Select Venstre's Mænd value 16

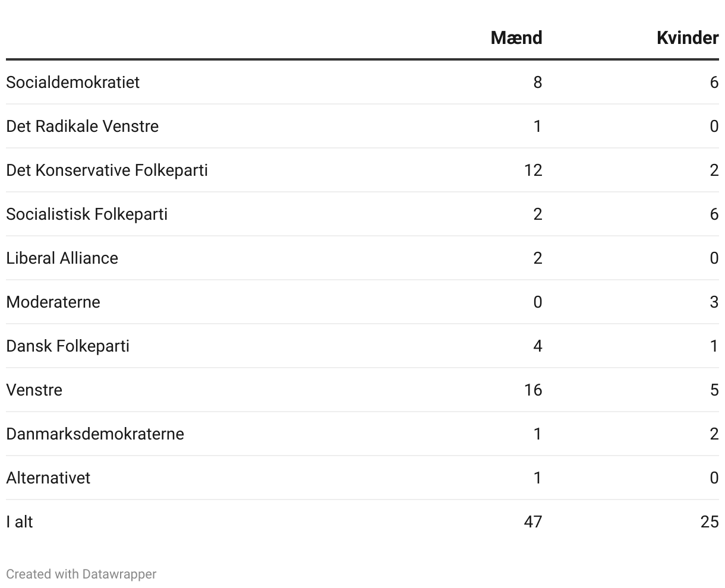pyautogui.click(x=533, y=390)
